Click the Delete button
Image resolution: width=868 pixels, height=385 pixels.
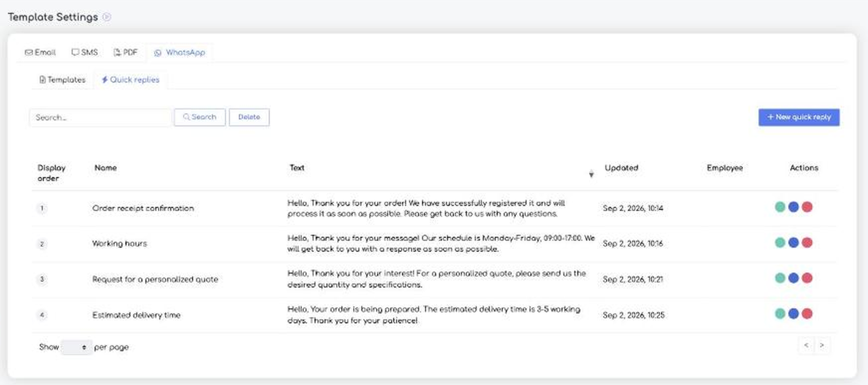(x=249, y=117)
